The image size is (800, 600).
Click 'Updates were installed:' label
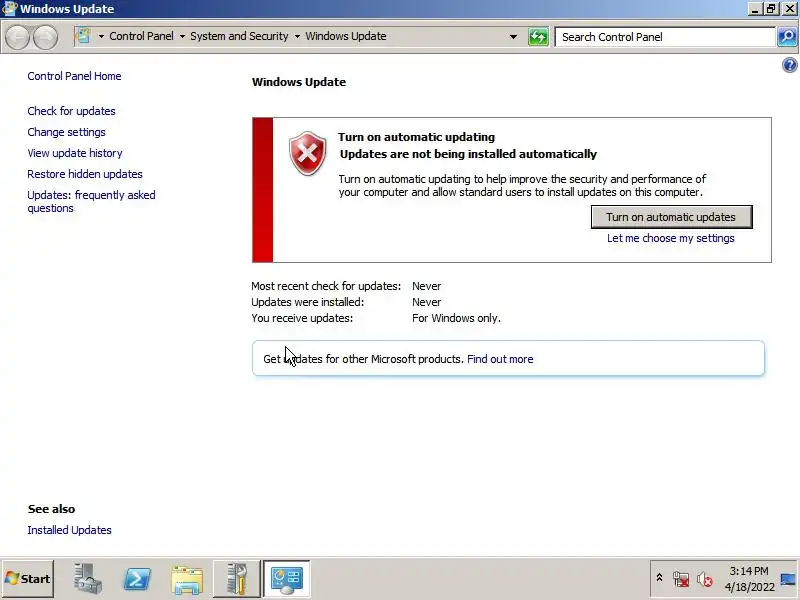(x=308, y=302)
